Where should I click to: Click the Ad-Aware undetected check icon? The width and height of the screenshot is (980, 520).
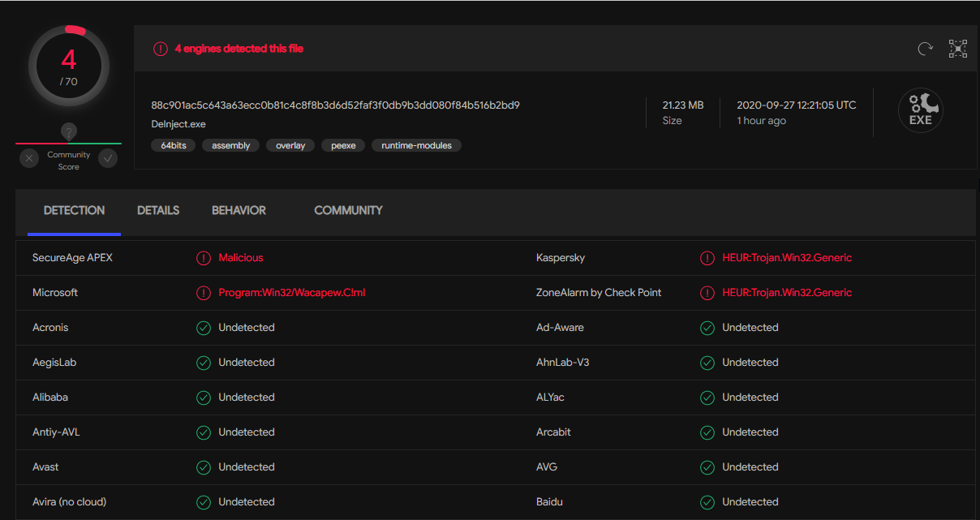(x=707, y=328)
